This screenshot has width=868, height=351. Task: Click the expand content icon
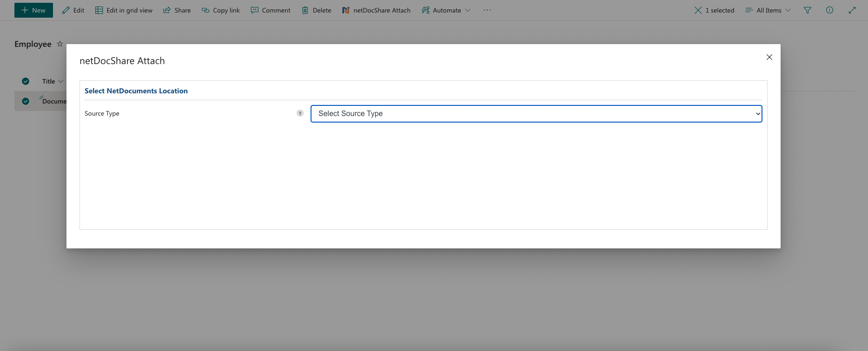(x=852, y=10)
